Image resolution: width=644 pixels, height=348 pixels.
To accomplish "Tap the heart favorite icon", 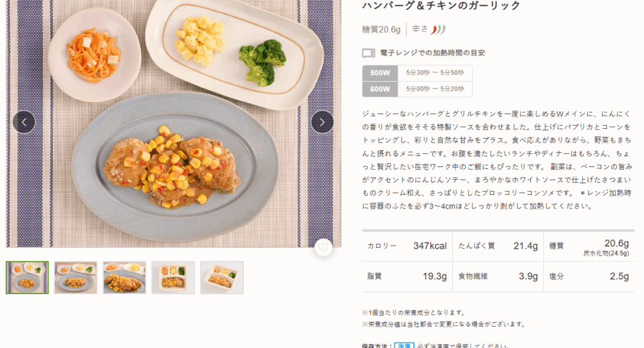I will [x=324, y=247].
